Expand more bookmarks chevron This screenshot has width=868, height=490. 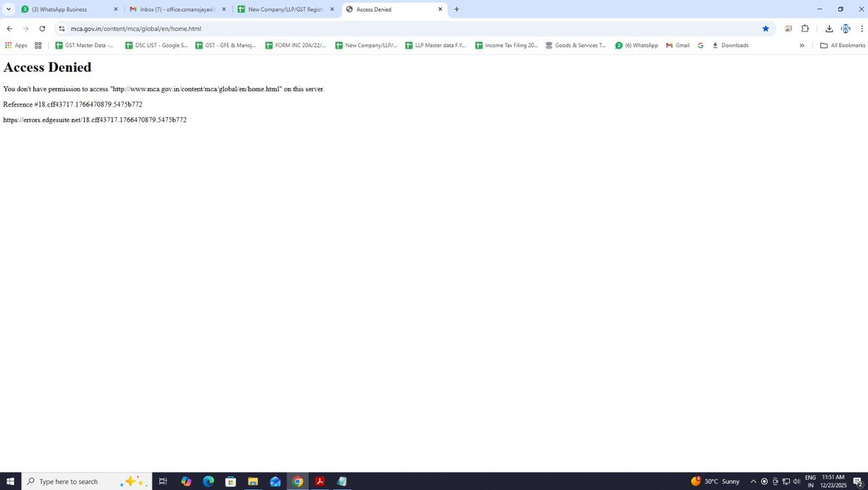click(x=801, y=45)
